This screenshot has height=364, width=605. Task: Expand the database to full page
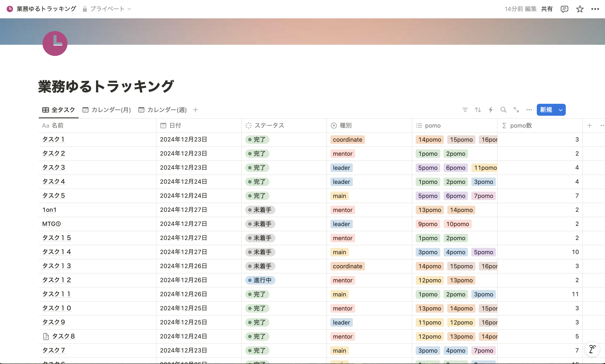pos(516,110)
